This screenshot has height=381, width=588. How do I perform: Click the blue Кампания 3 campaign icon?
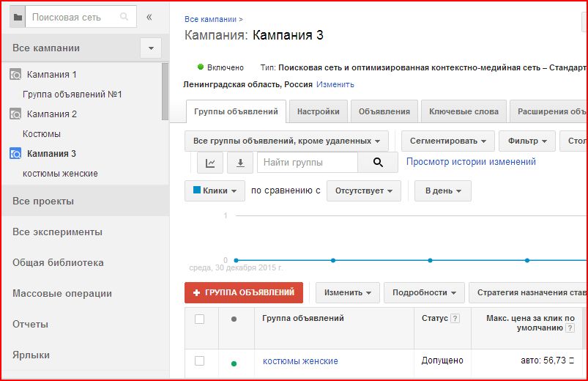point(15,154)
